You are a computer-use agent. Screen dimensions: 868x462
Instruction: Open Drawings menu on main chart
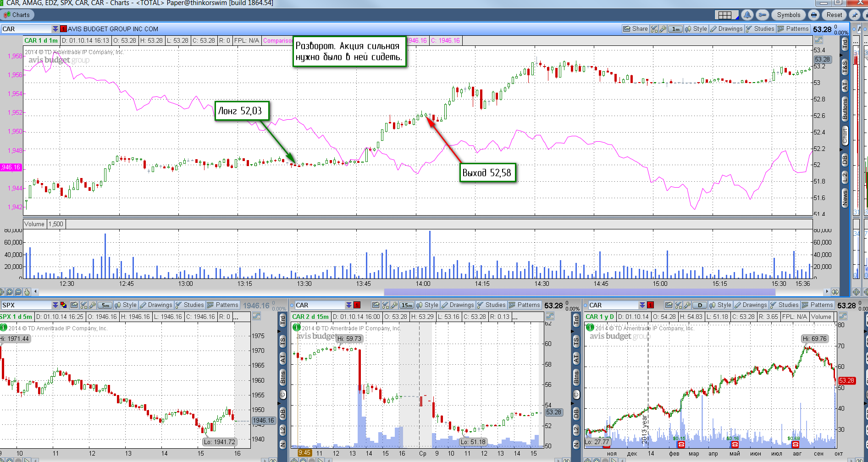[x=726, y=28]
